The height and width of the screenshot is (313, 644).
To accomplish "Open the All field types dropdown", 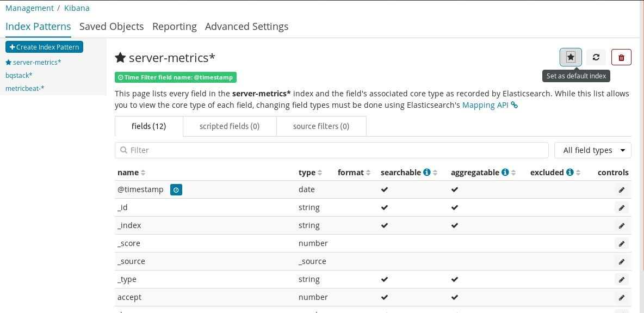I will [x=592, y=150].
